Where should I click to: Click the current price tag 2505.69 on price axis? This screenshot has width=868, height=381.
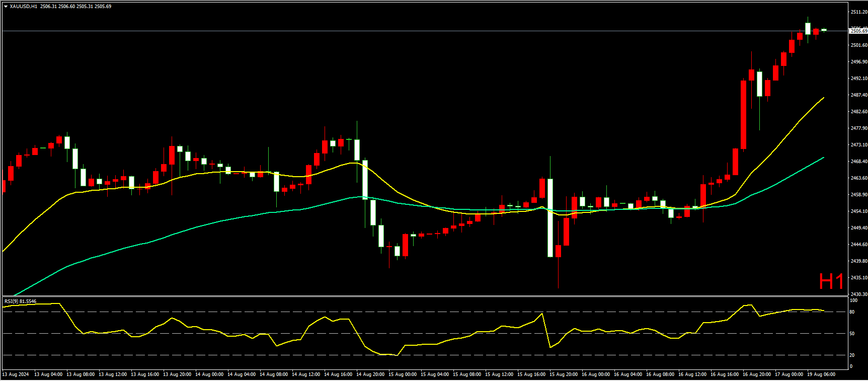pyautogui.click(x=859, y=31)
